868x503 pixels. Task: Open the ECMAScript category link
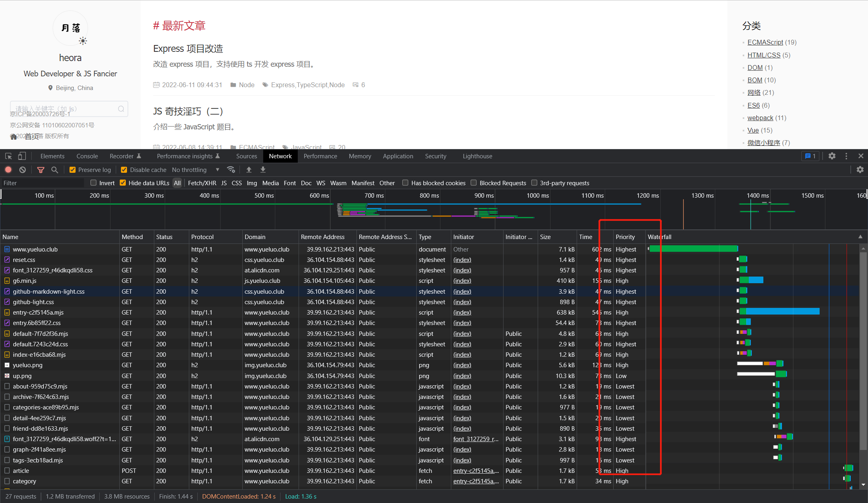click(x=765, y=42)
